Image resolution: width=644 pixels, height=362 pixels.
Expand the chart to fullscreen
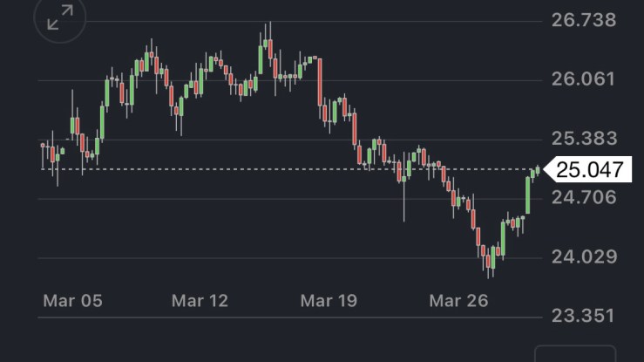tap(60, 18)
